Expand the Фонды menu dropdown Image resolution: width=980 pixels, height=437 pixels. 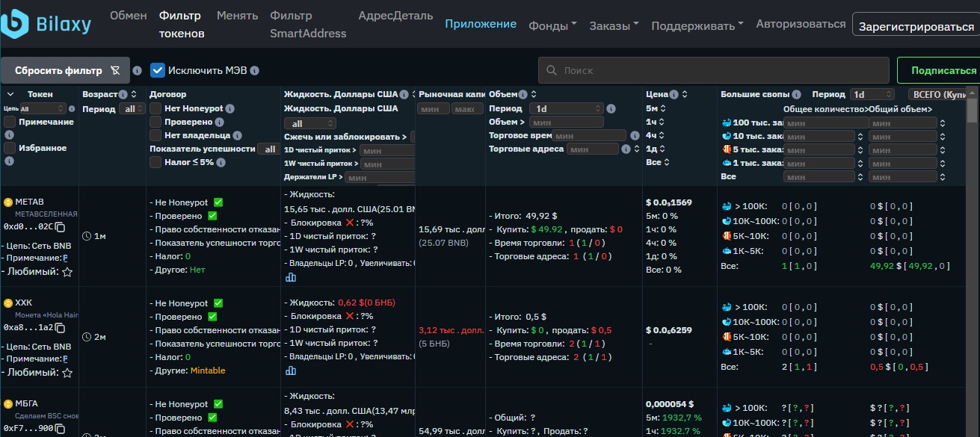coord(552,25)
